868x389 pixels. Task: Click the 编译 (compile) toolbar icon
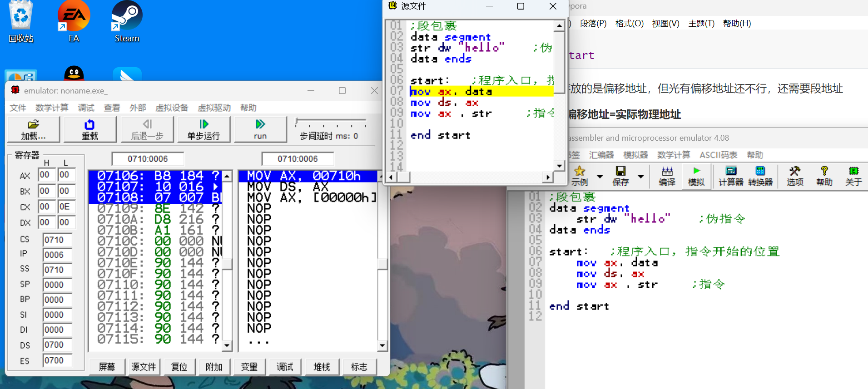tap(667, 176)
